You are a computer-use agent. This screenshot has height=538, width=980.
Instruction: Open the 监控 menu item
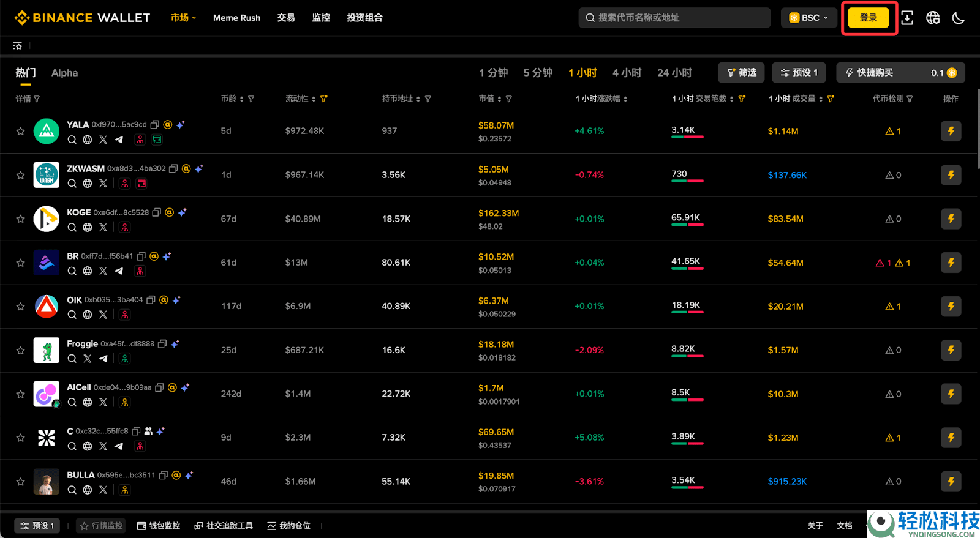pyautogui.click(x=321, y=18)
